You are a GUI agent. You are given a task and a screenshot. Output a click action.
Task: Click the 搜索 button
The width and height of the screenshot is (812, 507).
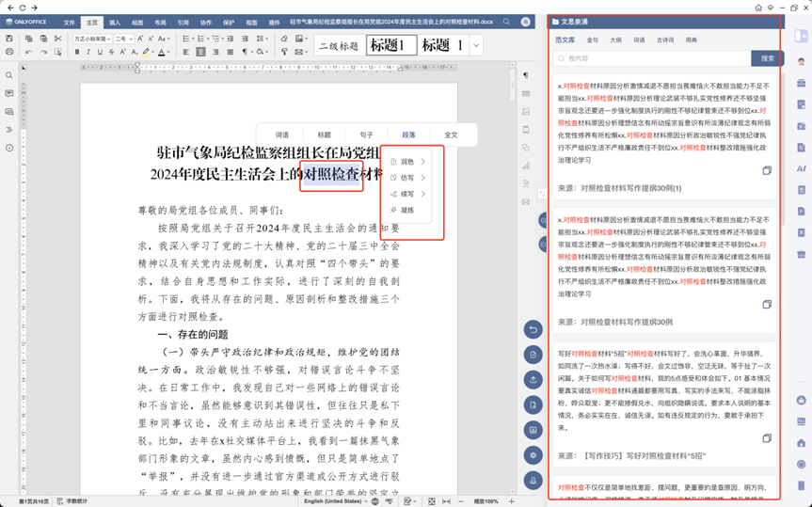(x=767, y=58)
